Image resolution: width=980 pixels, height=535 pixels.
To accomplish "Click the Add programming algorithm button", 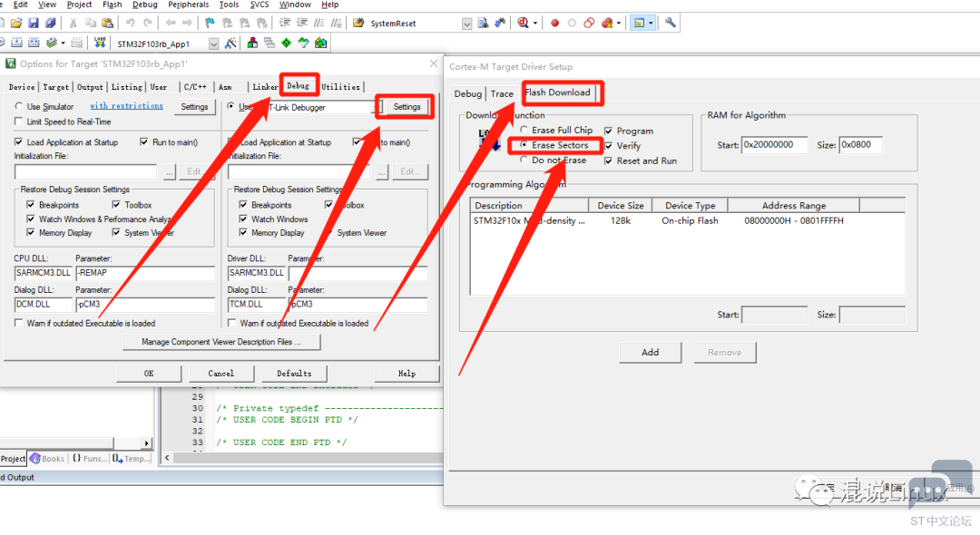I will coord(650,352).
